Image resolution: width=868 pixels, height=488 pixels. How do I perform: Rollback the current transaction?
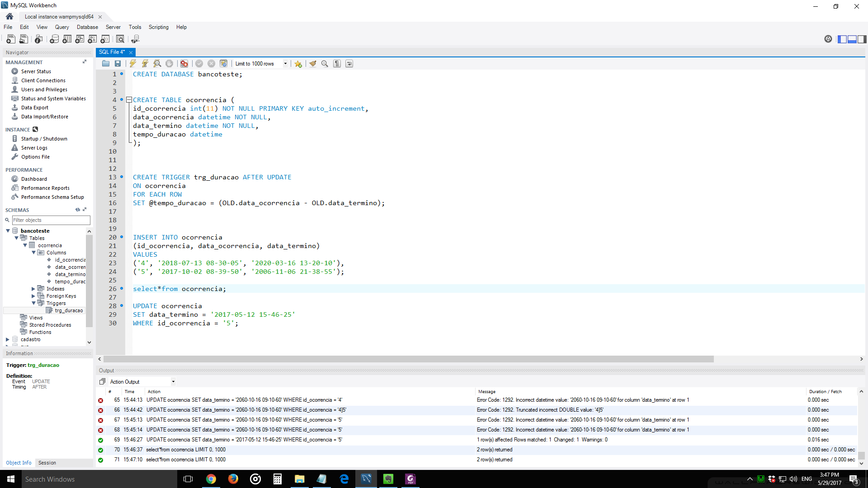(x=211, y=64)
